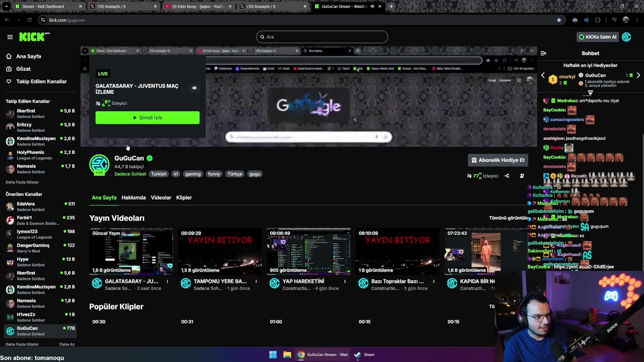Open the Videolar tab
Screen dimensions: 644x362
coord(161,198)
